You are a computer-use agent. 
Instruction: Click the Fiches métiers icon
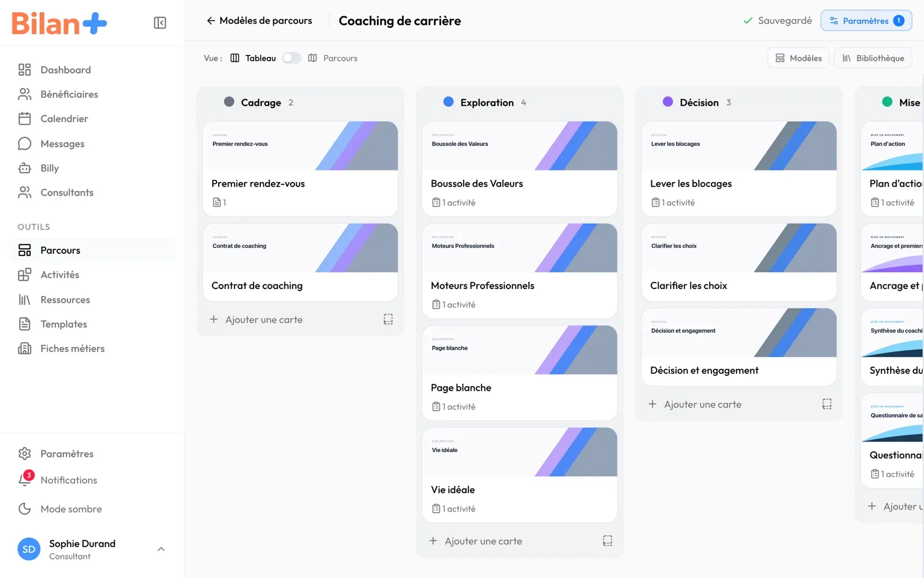click(x=24, y=348)
